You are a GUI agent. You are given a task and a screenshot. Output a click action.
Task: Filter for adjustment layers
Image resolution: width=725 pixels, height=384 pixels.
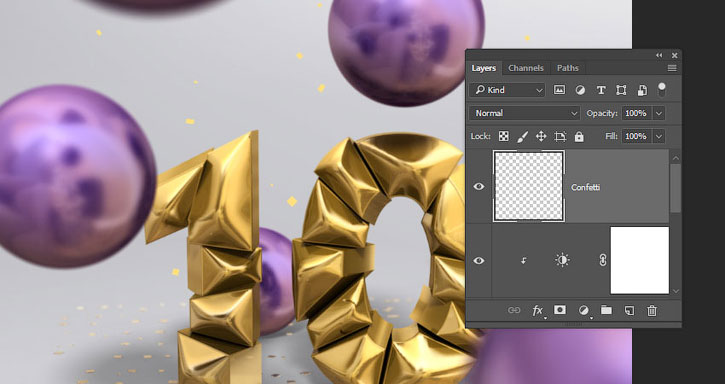click(580, 90)
